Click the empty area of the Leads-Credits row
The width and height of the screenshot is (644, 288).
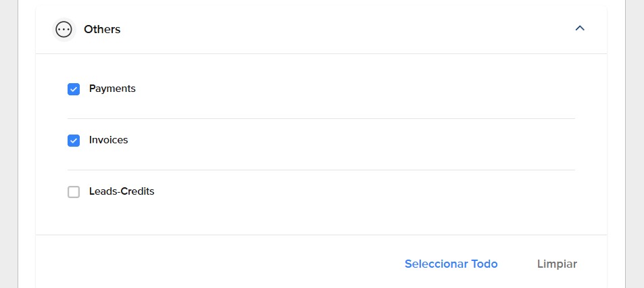click(x=362, y=192)
